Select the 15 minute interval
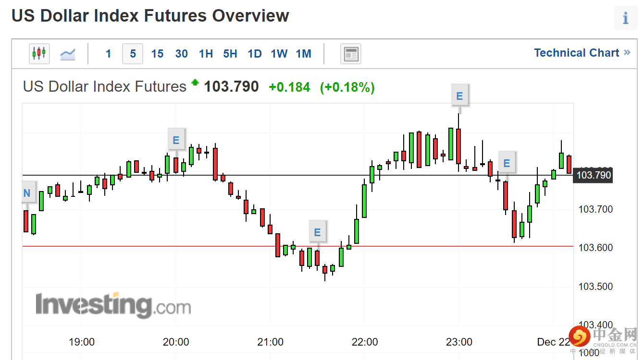This screenshot has height=360, width=644. click(157, 54)
